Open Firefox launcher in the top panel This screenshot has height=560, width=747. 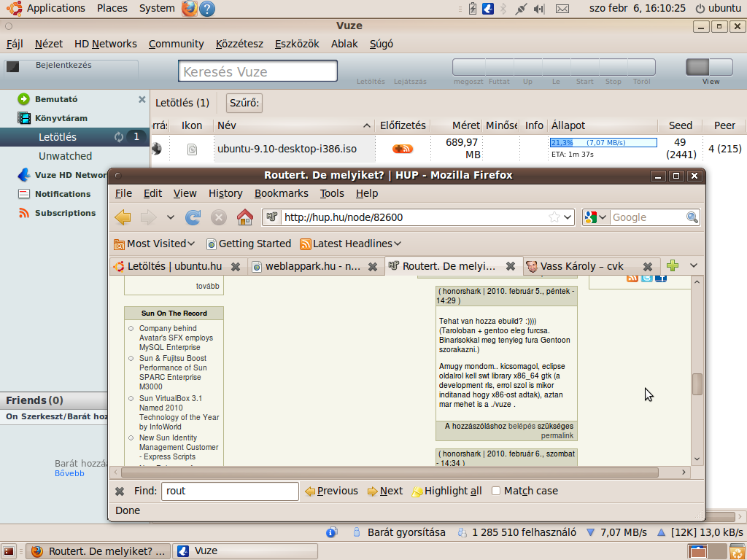click(x=190, y=8)
